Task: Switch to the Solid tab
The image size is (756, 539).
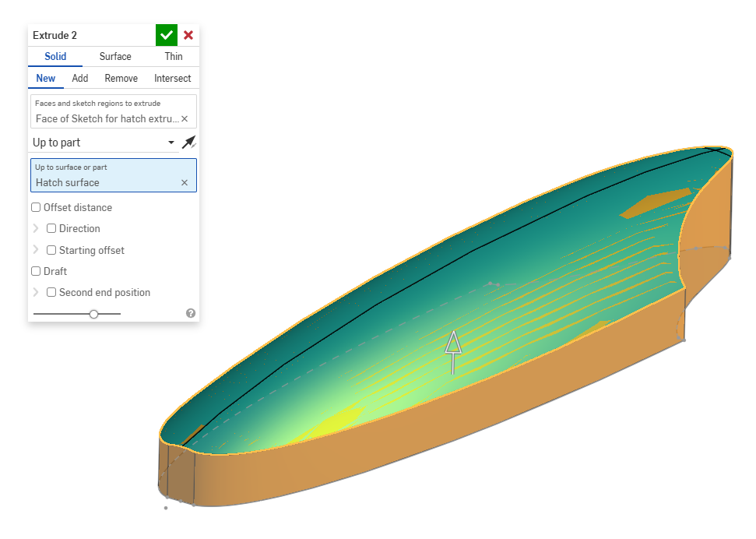Action: 55,56
